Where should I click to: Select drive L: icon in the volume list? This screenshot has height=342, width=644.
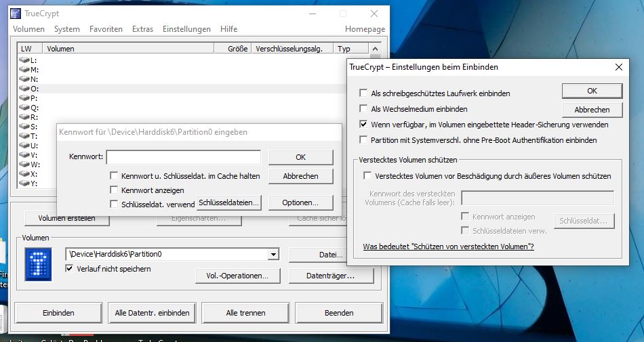coord(24,60)
